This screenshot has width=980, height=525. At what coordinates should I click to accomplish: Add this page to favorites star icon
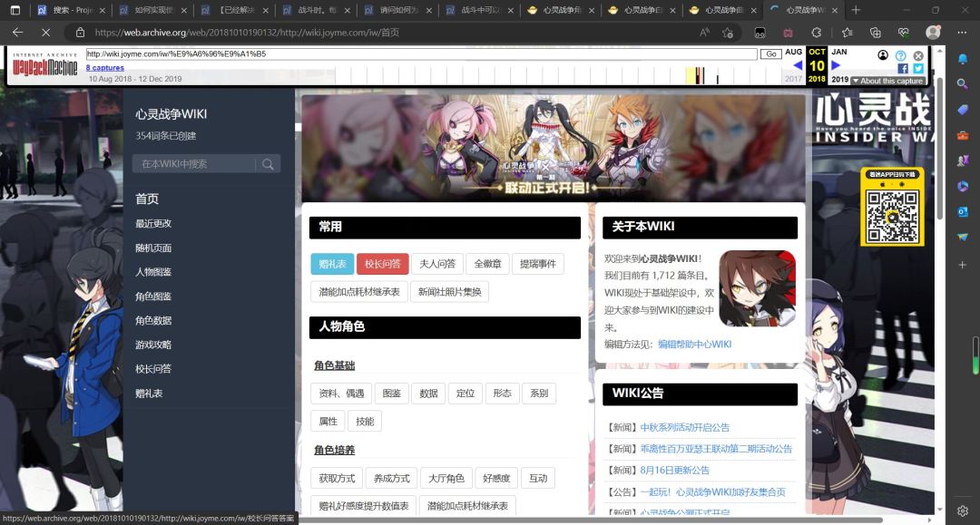pyautogui.click(x=728, y=33)
